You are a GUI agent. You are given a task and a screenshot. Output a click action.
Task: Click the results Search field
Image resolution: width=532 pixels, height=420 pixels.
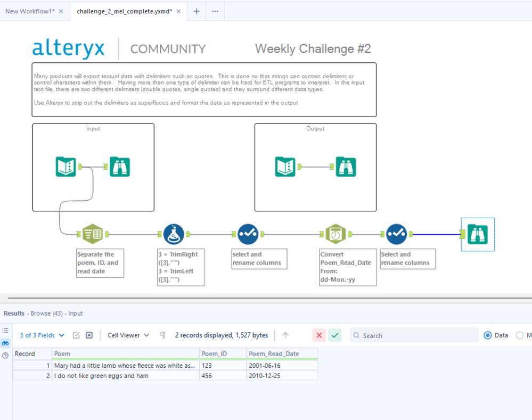coord(414,335)
